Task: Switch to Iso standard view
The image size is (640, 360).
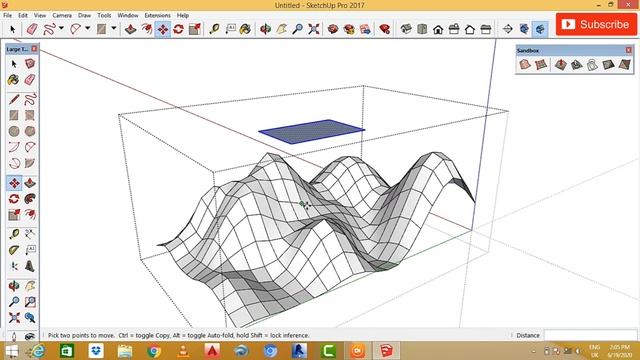Action: click(x=406, y=29)
